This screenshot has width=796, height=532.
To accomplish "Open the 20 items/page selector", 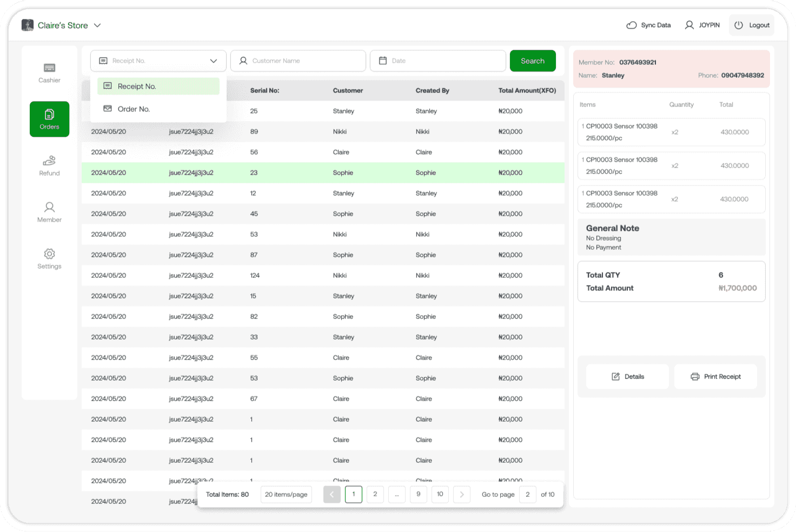I will [286, 494].
